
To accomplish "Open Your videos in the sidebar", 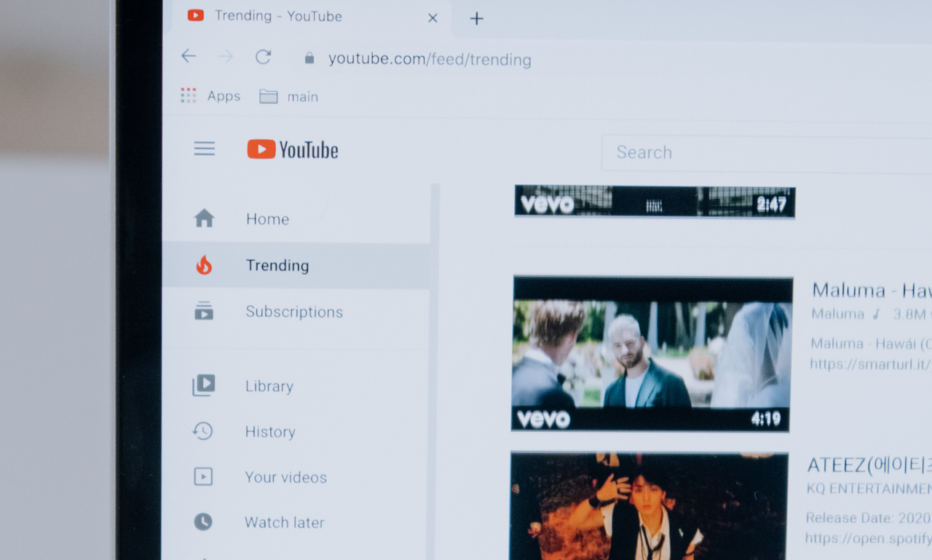I will click(296, 477).
